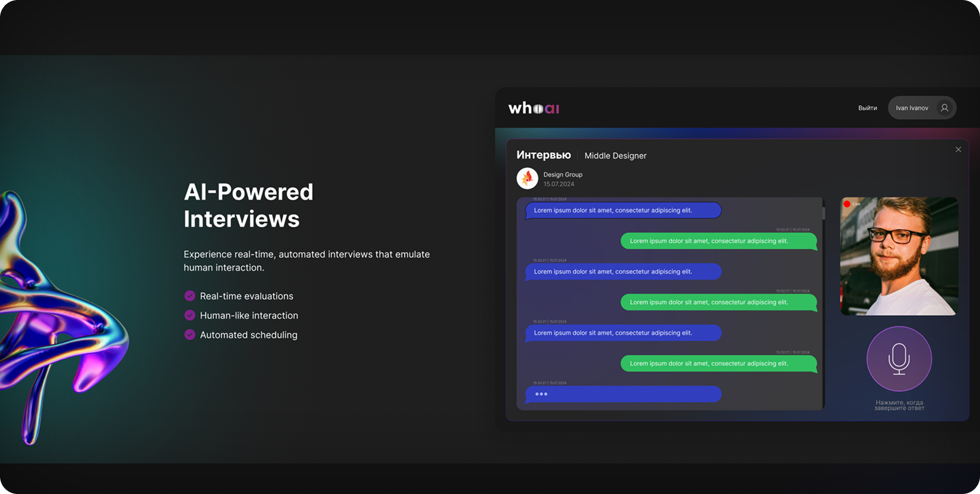Click the typing dots indicator bubble
Viewport: 980px width, 494px height.
point(623,394)
